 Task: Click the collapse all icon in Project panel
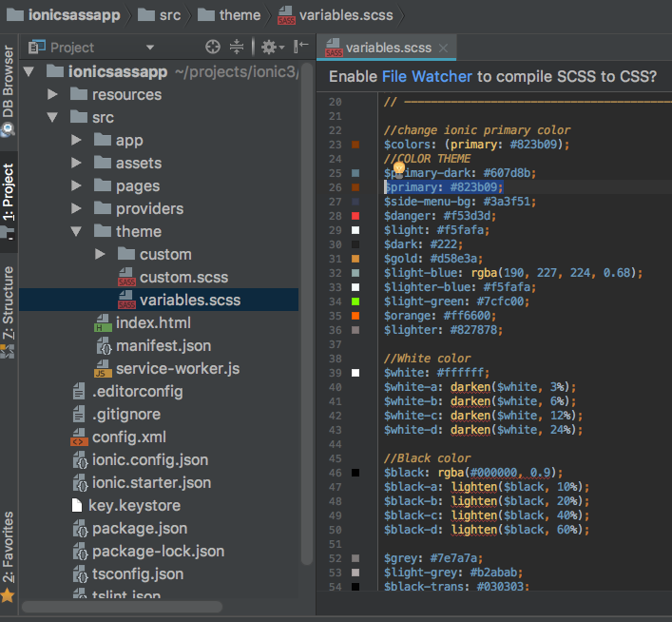click(x=237, y=47)
